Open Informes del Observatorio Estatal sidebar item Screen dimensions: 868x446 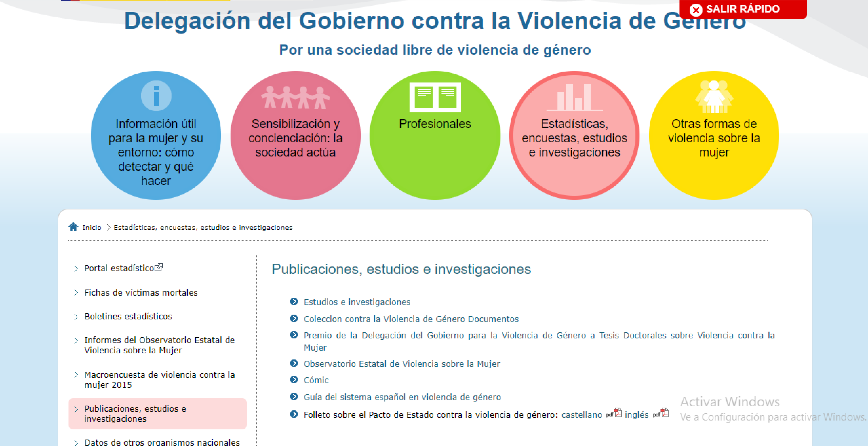[159, 345]
